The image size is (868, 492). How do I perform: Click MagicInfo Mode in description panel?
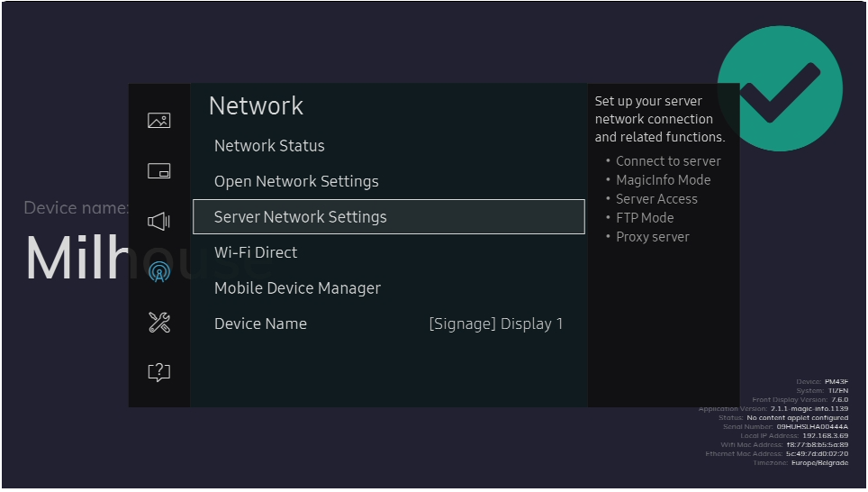pos(663,180)
